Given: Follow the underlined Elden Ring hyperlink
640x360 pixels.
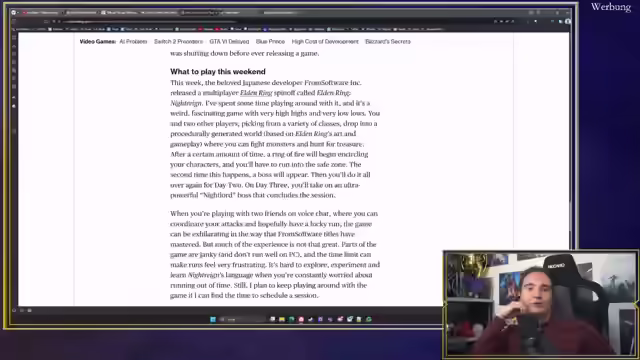Looking at the screenshot, I should (256, 93).
